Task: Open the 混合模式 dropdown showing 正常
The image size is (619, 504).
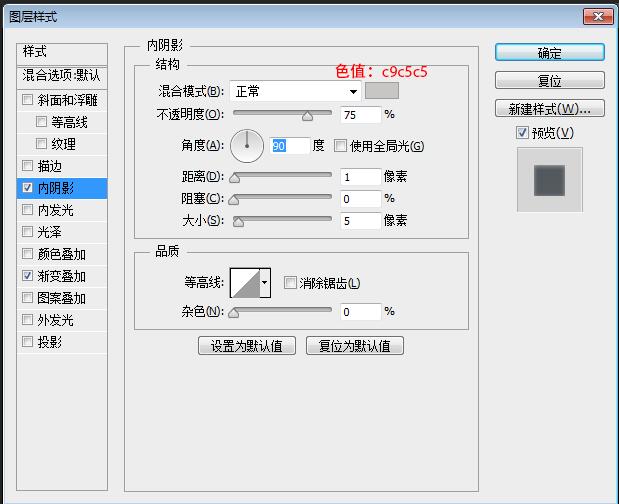Action: (295, 92)
